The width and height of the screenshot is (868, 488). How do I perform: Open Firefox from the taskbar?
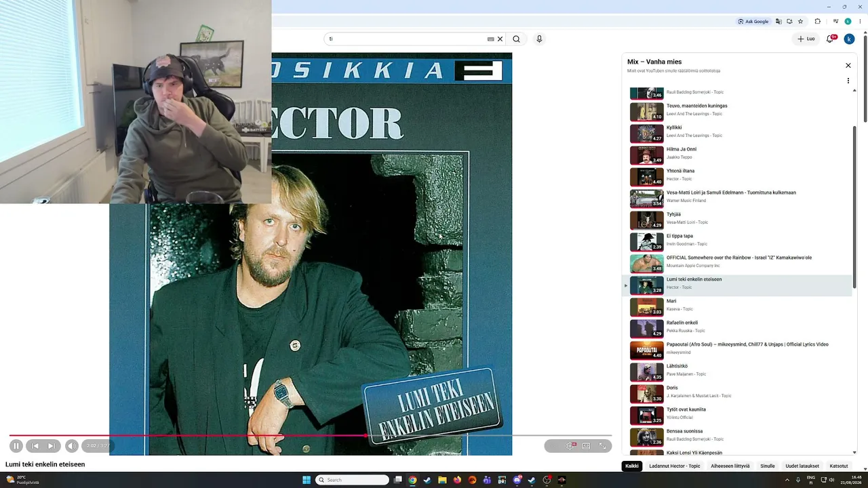point(457,480)
